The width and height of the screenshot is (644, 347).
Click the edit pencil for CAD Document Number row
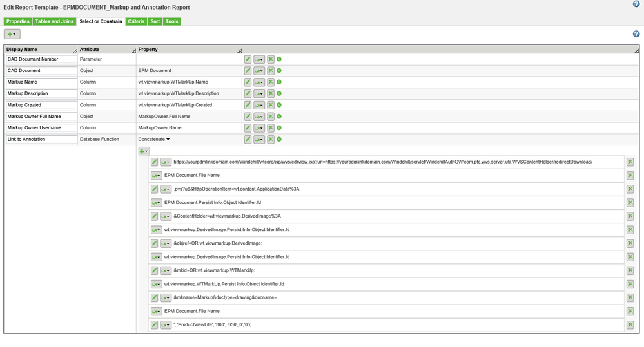248,59
